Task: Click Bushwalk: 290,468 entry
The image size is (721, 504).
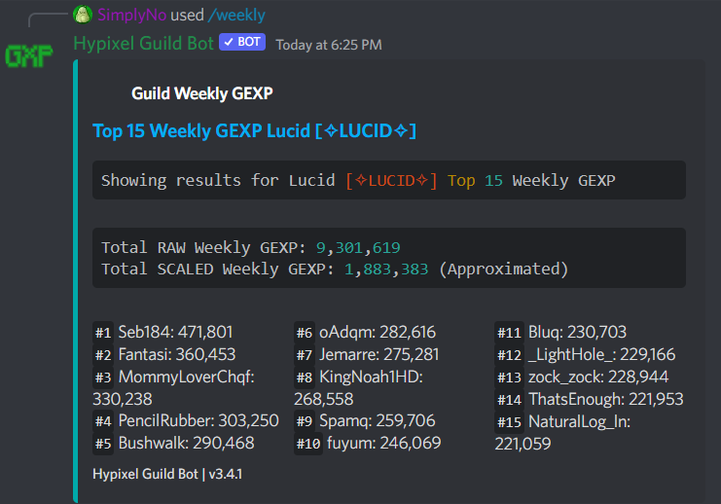Action: 186,443
